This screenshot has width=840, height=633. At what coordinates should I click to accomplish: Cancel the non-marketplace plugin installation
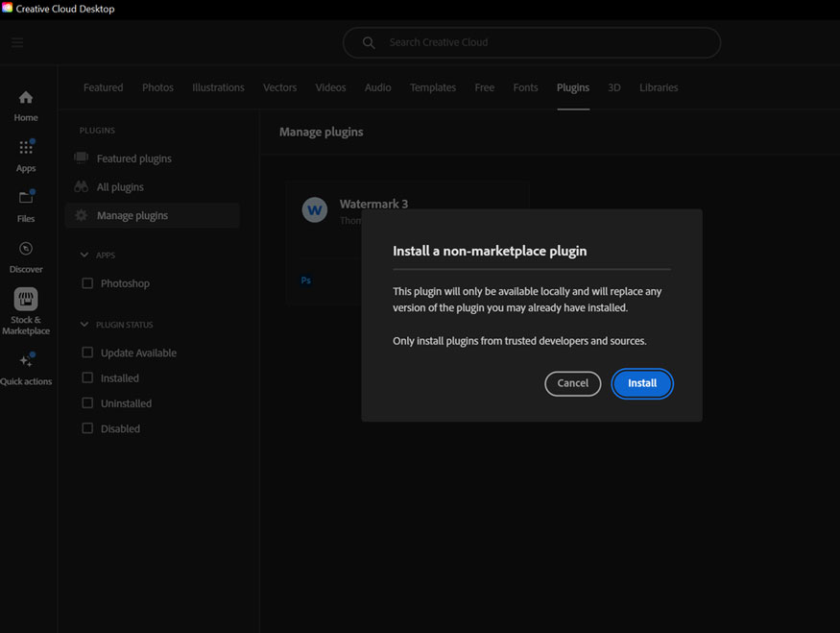pos(572,383)
